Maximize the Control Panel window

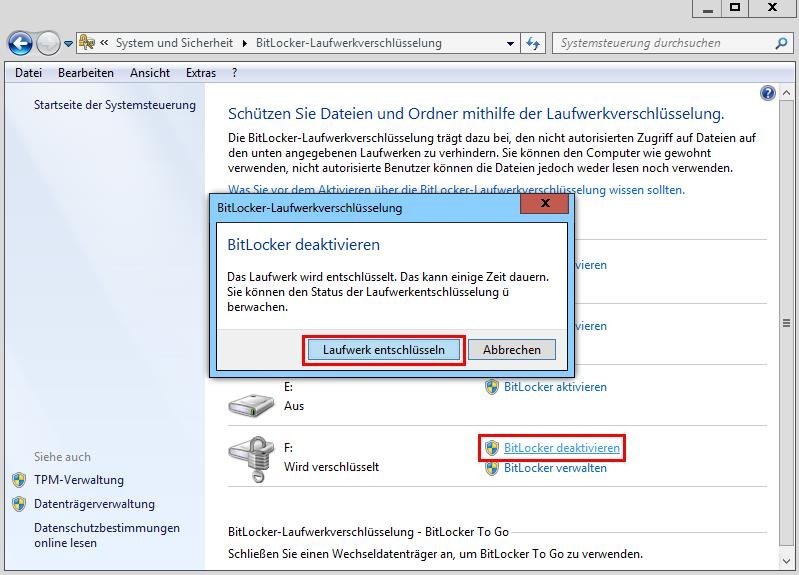tap(735, 8)
